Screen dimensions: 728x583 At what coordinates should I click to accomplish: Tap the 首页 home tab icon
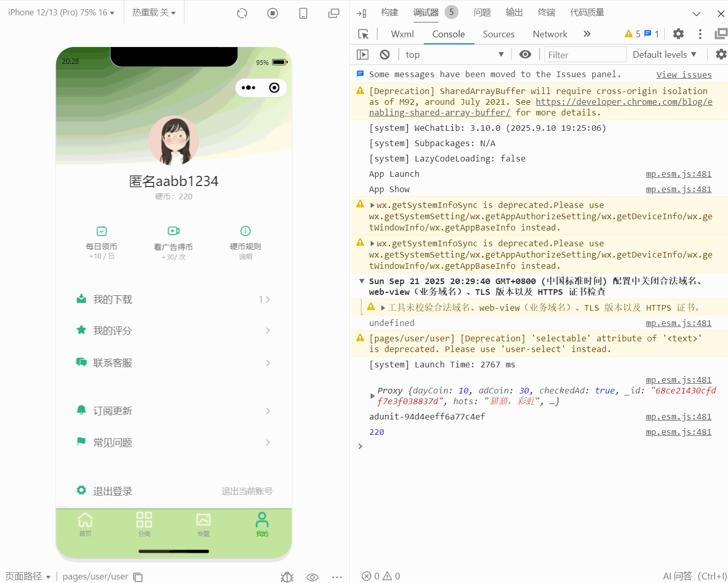[85, 520]
